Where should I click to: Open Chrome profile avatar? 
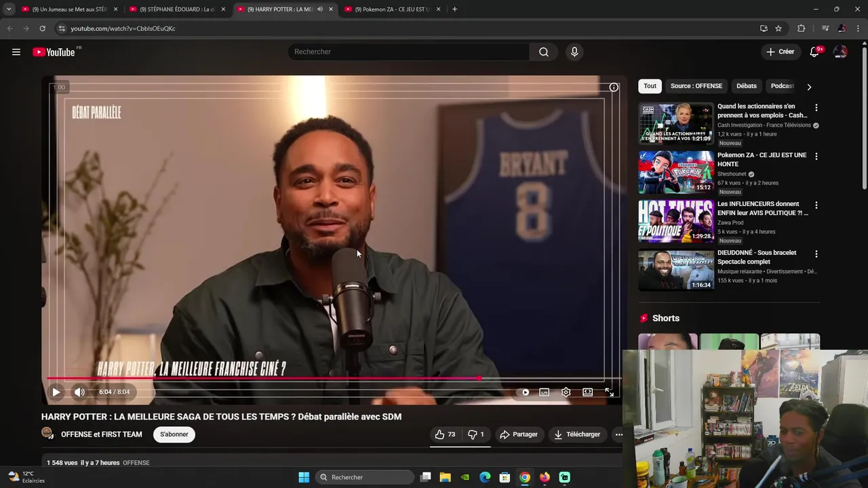tap(842, 28)
